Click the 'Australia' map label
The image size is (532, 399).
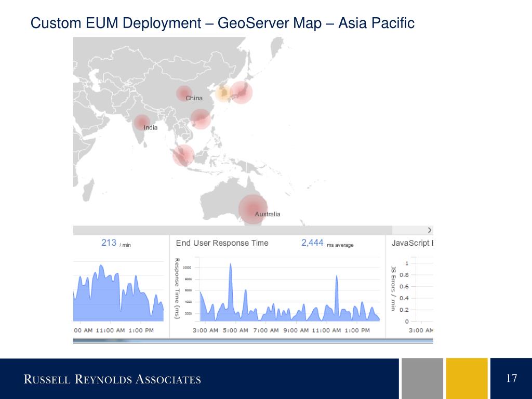click(x=268, y=214)
